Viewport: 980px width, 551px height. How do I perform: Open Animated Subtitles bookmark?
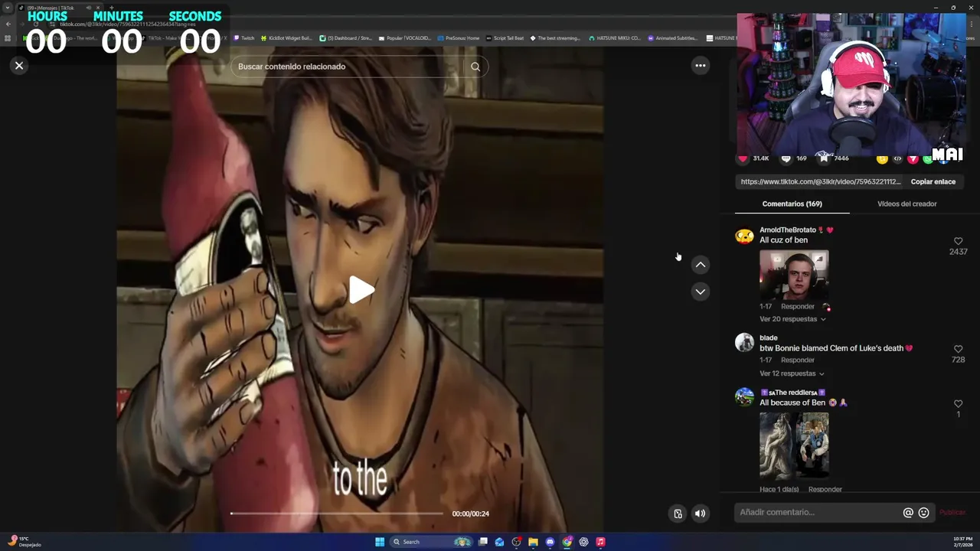coord(673,38)
